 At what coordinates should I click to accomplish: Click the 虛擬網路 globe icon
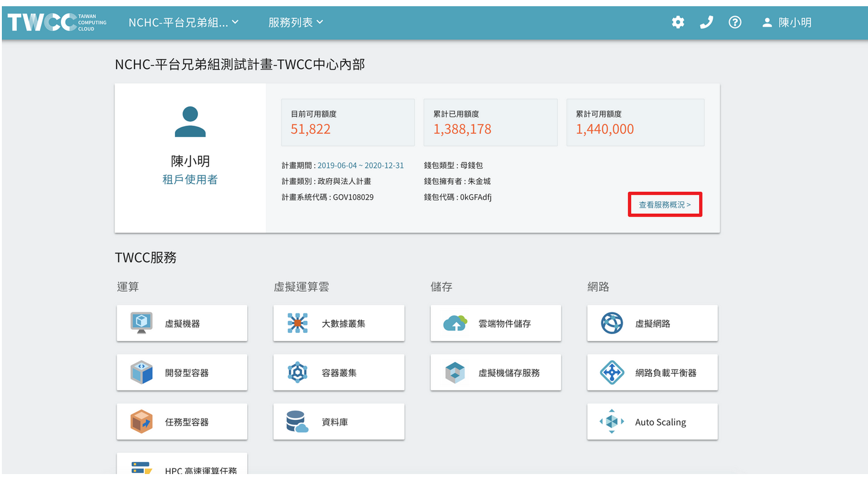[x=612, y=323]
